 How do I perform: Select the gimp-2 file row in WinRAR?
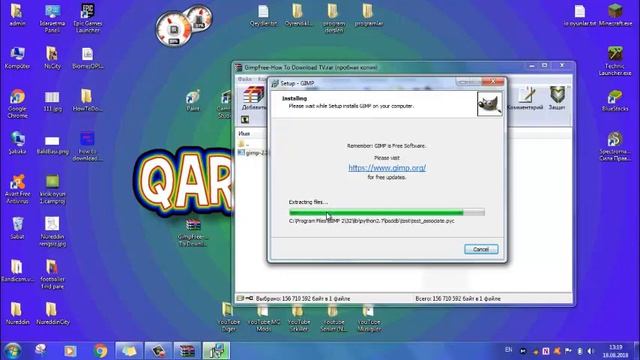[x=252, y=153]
